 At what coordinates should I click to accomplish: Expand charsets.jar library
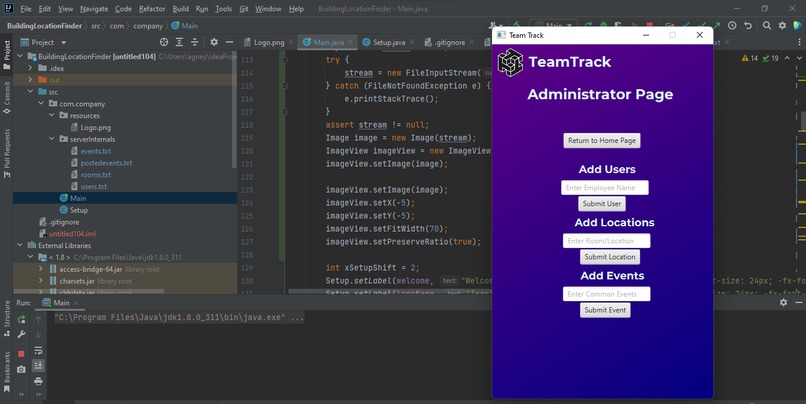(x=41, y=281)
